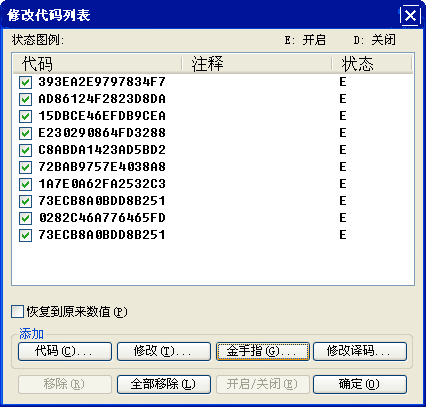Toggle checkbox for code AD86124F2823D8DA
426x407 pixels.
[25, 99]
